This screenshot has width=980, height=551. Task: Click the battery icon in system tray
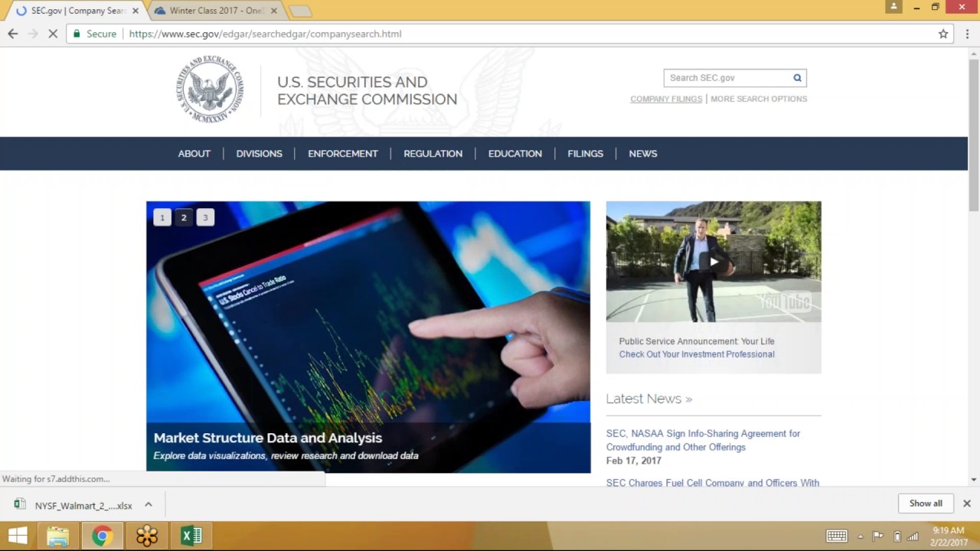click(897, 536)
